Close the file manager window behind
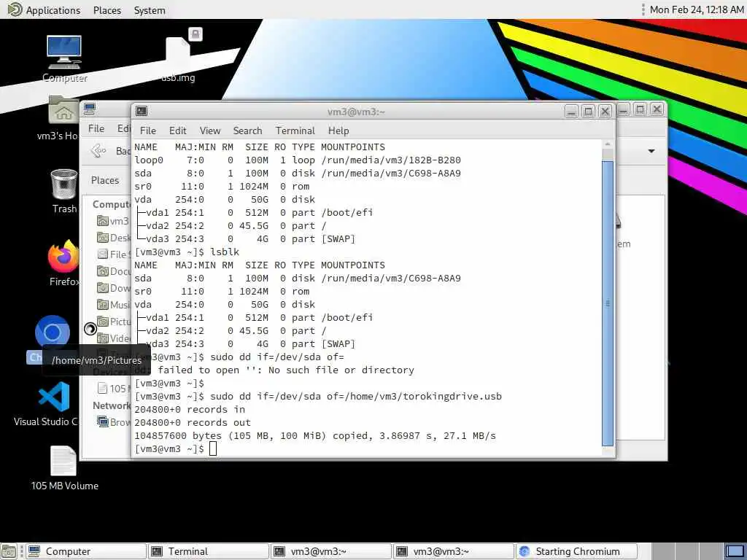747x560 pixels. (x=657, y=109)
